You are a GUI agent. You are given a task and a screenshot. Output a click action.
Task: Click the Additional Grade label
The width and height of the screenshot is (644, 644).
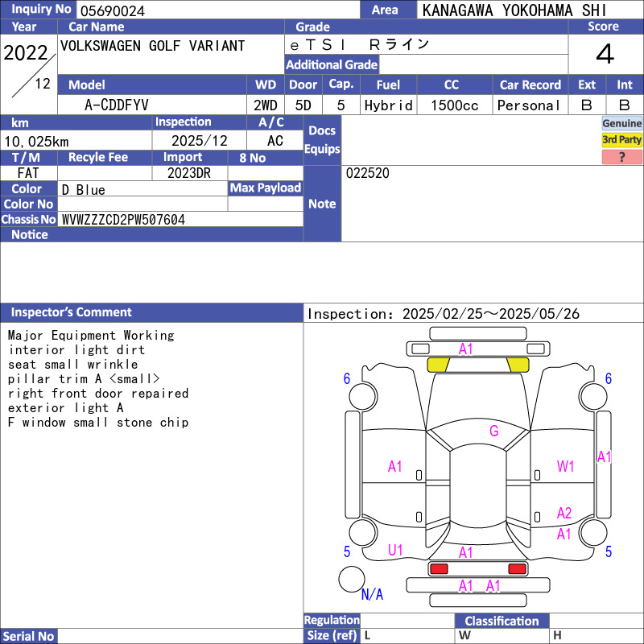[332, 65]
